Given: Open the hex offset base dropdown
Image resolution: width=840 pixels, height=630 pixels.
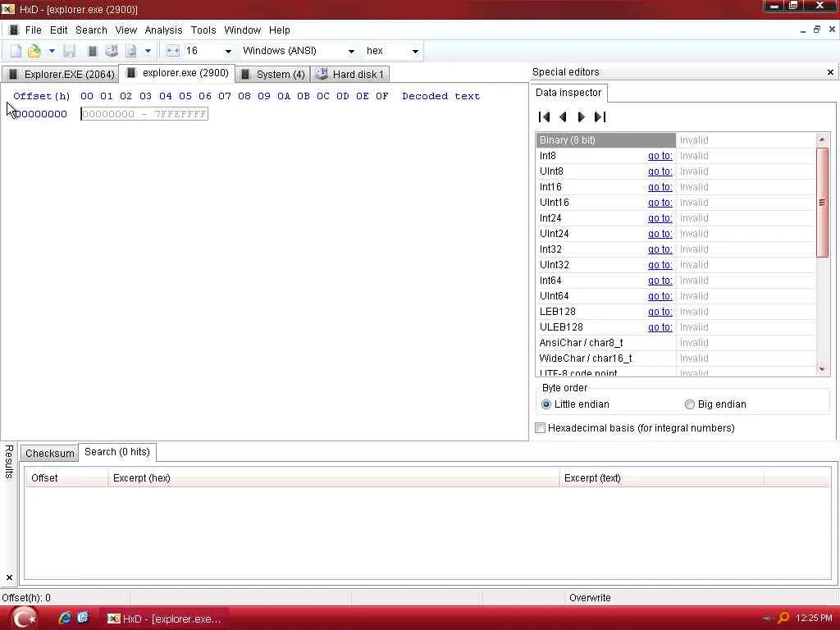Looking at the screenshot, I should [x=415, y=52].
